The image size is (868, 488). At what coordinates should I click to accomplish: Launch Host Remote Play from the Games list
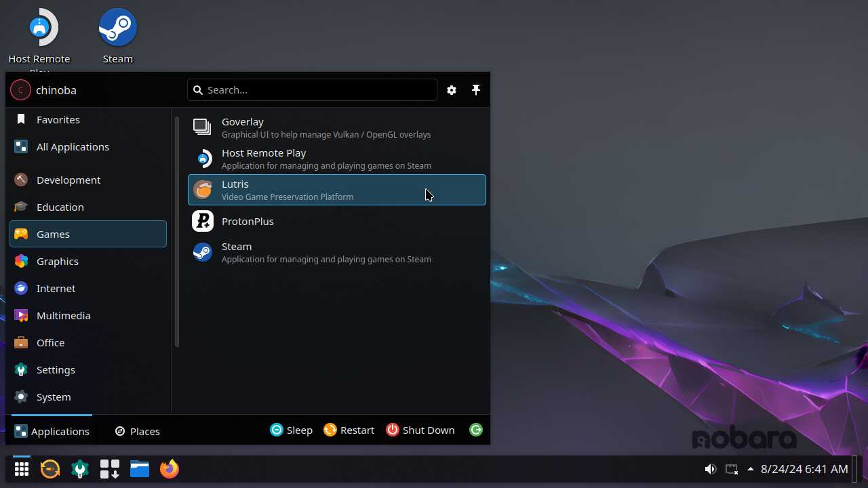pyautogui.click(x=337, y=159)
